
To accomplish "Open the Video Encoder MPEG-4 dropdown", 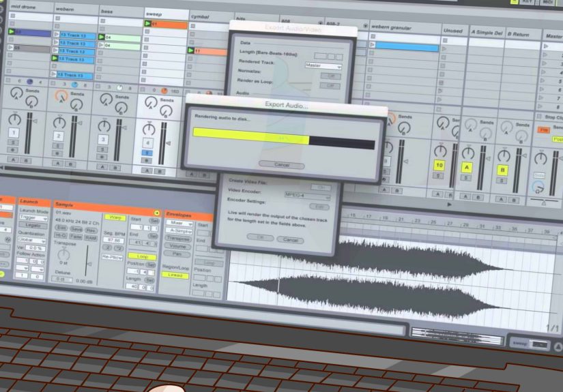I will tap(307, 196).
